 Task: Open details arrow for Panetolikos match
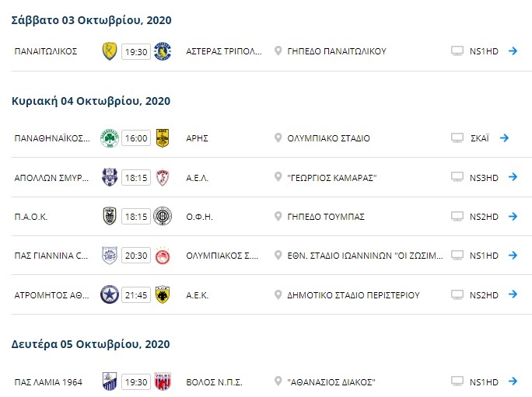[x=513, y=51]
